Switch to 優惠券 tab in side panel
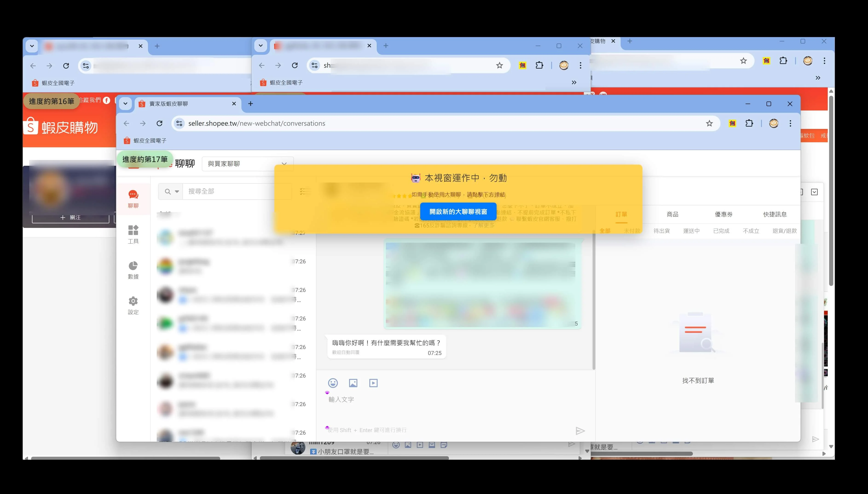868x494 pixels. click(x=723, y=215)
